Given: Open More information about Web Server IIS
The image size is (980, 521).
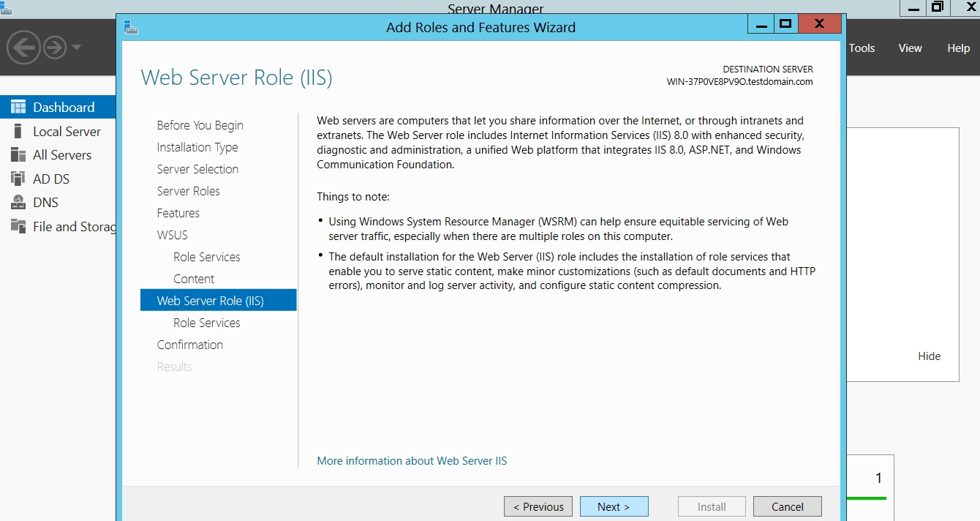Looking at the screenshot, I should pyautogui.click(x=412, y=461).
